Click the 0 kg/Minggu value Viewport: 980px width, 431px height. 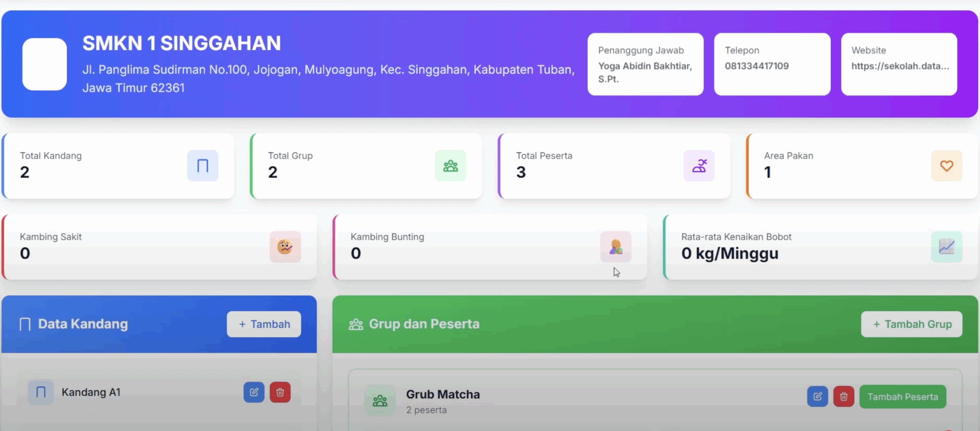[730, 253]
